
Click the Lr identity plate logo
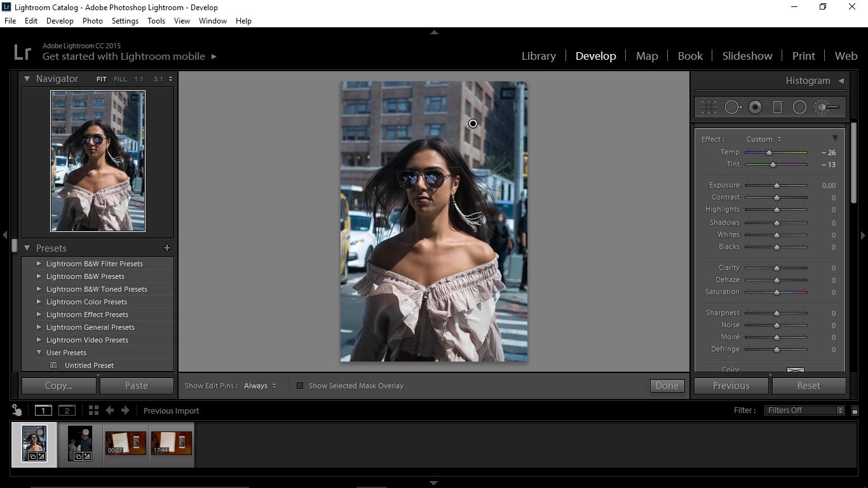click(22, 51)
